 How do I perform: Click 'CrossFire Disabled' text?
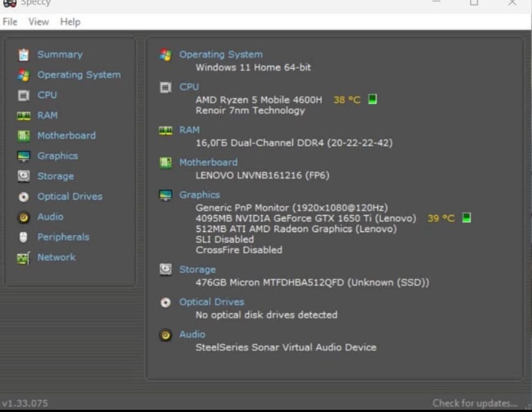click(239, 250)
